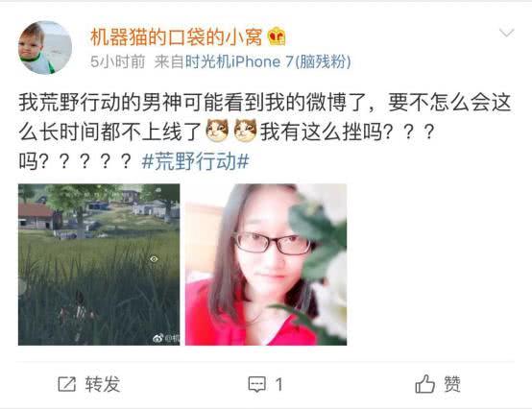Tap the 转发 repost label
532x409 pixels.
(x=103, y=384)
